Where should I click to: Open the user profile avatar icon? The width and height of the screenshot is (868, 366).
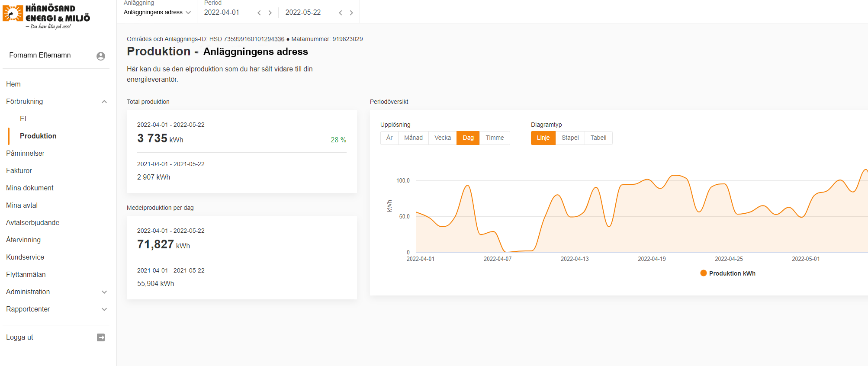pyautogui.click(x=101, y=56)
